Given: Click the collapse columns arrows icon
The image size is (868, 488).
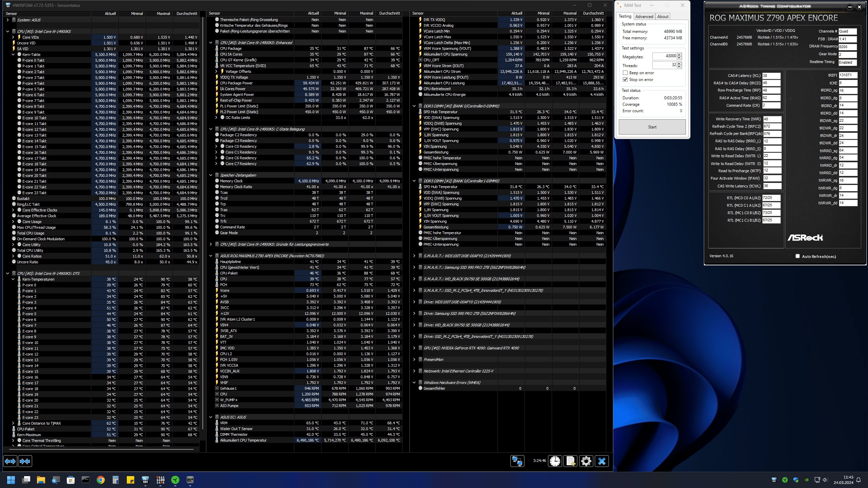Looking at the screenshot, I should pyautogui.click(x=25, y=461).
